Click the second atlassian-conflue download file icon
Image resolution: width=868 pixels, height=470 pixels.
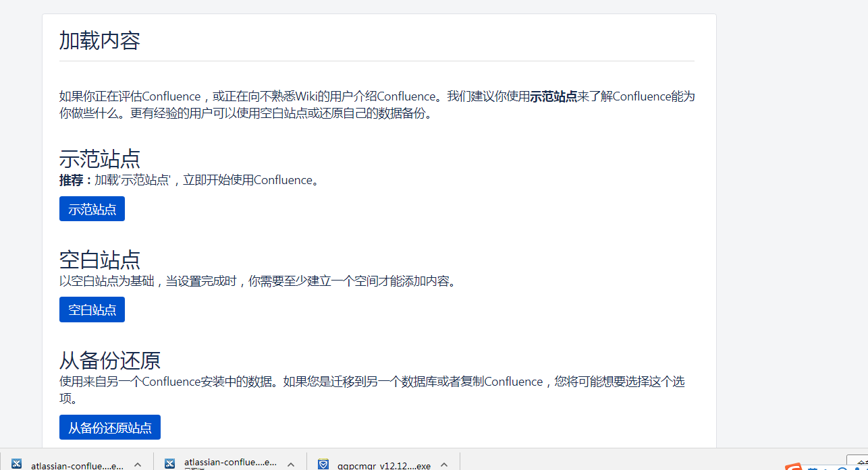(x=169, y=463)
